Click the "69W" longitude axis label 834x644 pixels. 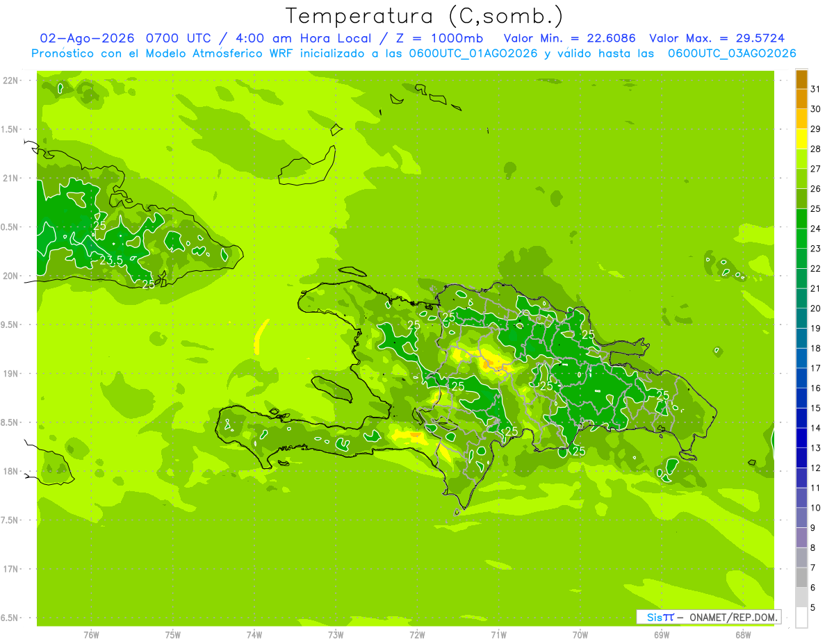coord(662,635)
